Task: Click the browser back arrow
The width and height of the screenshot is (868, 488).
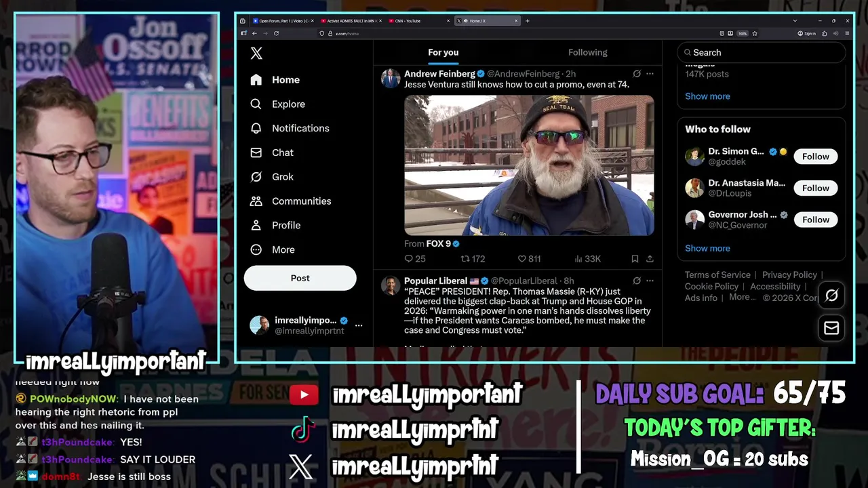Action: click(254, 33)
